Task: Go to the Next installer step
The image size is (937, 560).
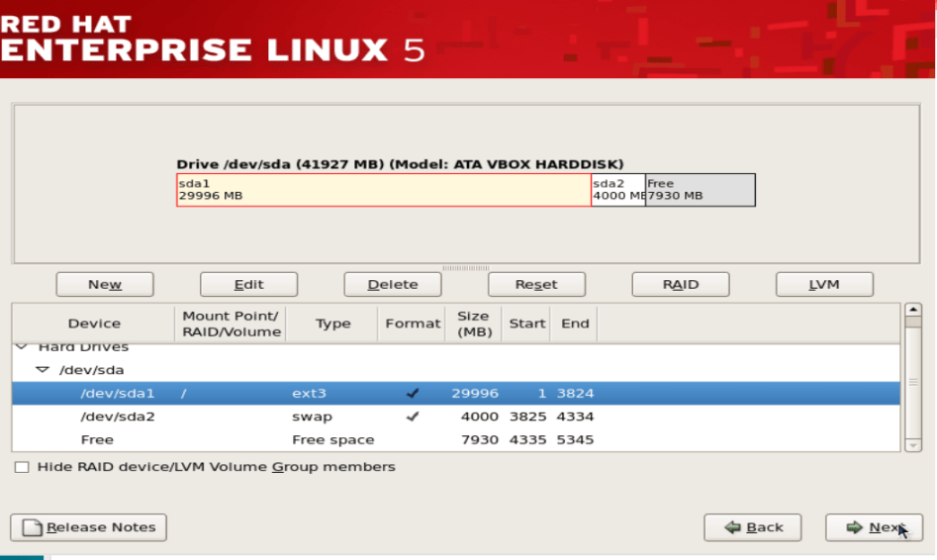Action: pos(875,527)
